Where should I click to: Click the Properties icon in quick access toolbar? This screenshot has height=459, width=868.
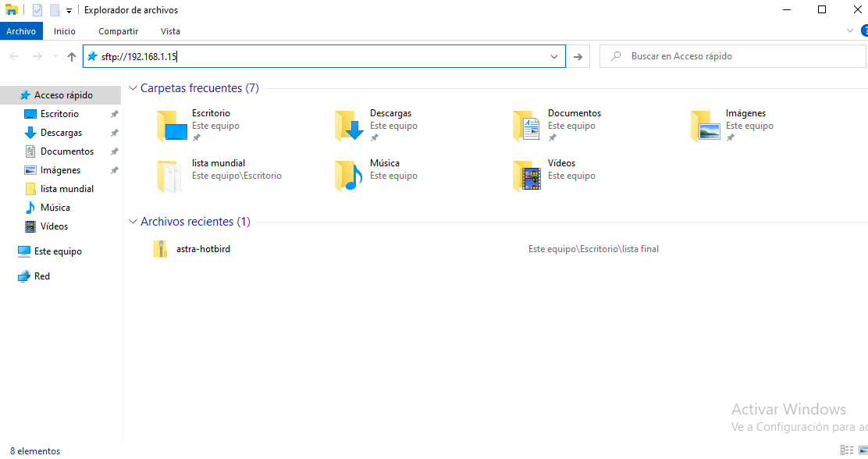37,10
